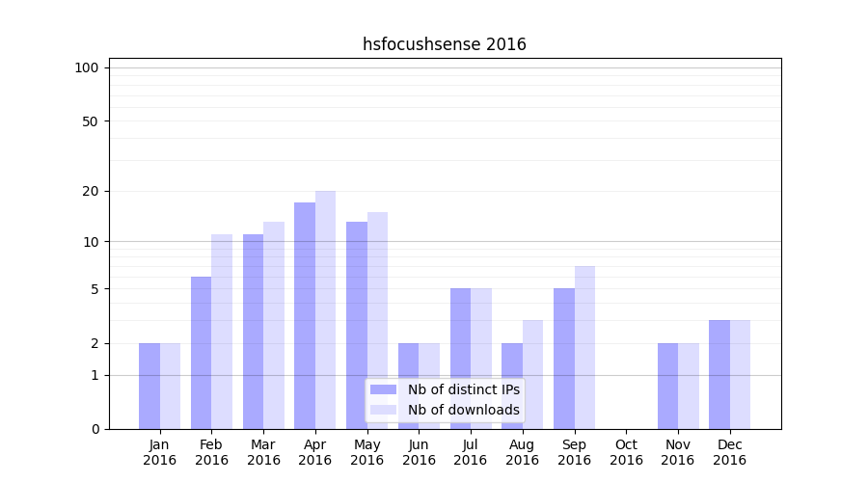Click the 100 y-axis tick label

tap(87, 67)
